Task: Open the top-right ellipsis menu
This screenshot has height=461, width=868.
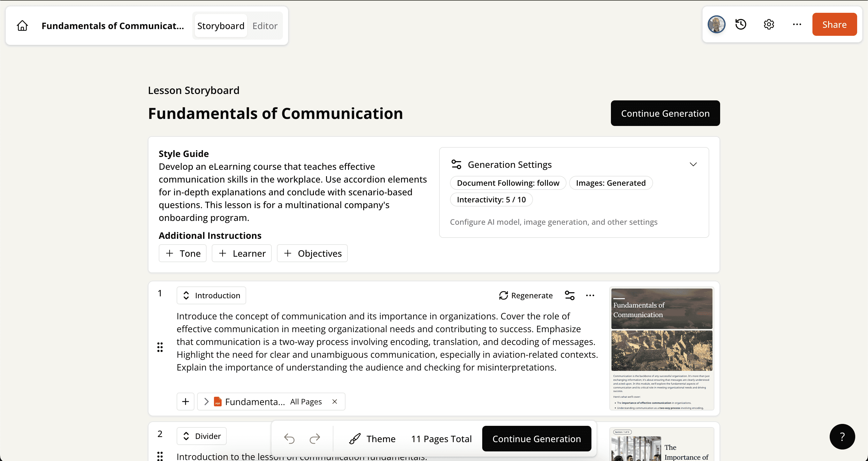Action: click(796, 24)
